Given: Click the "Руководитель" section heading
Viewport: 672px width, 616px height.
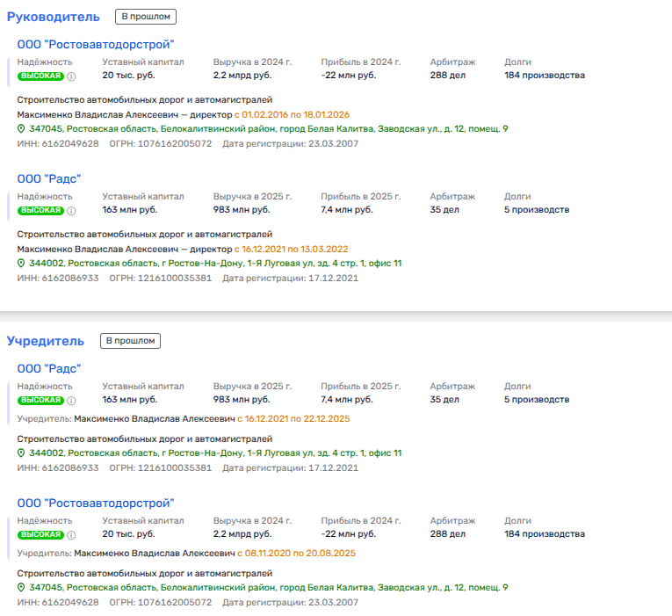Looking at the screenshot, I should 54,17.
